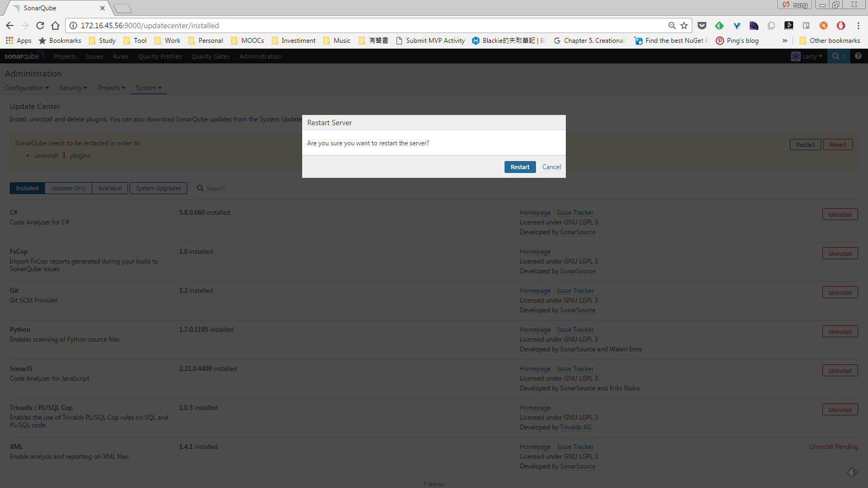This screenshot has width=868, height=488.
Task: Close the SonarQube browser tab
Action: (103, 8)
